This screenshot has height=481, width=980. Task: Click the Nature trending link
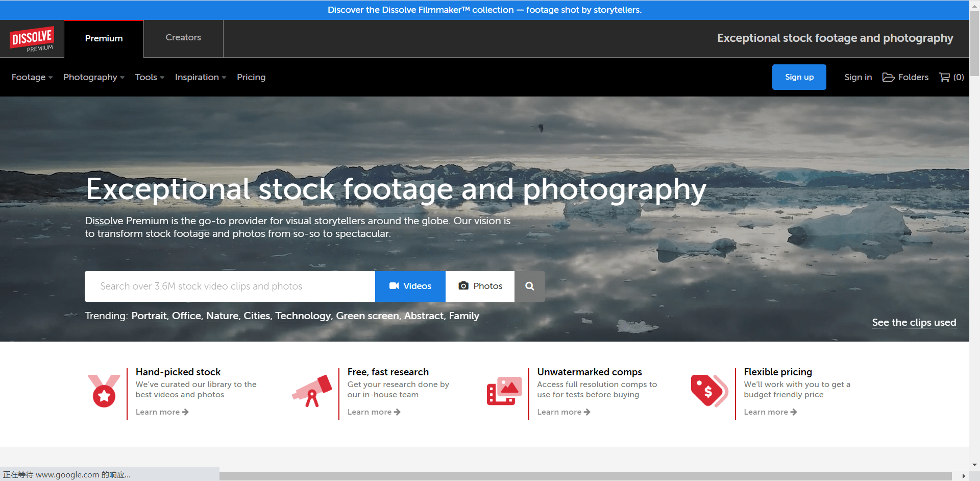click(222, 316)
